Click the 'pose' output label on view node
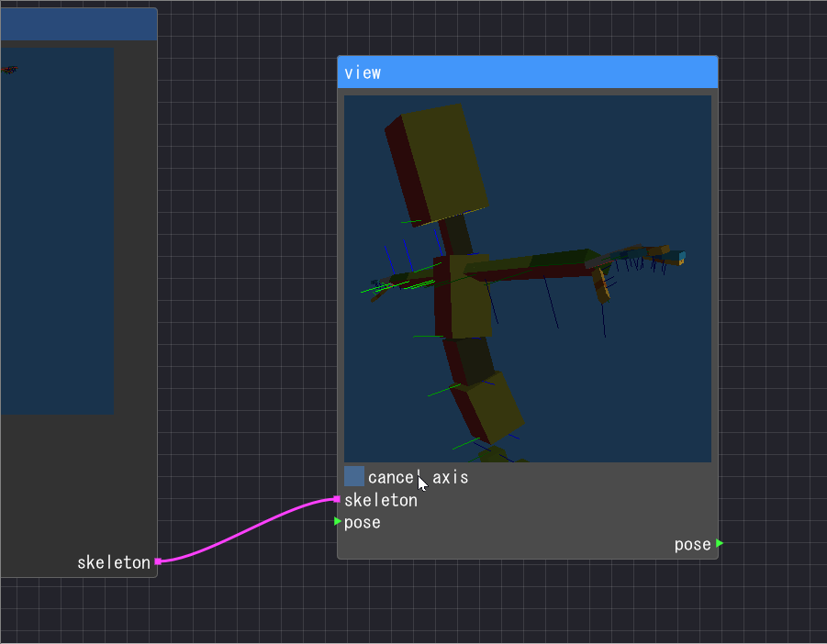Screen dimensions: 827x644 coord(692,544)
